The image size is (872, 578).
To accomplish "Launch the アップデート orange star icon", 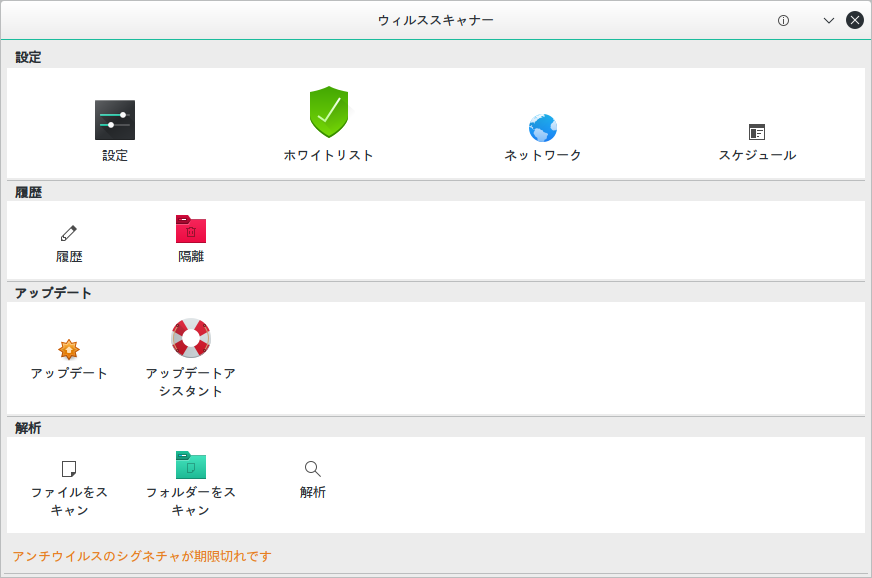I will click(x=69, y=349).
